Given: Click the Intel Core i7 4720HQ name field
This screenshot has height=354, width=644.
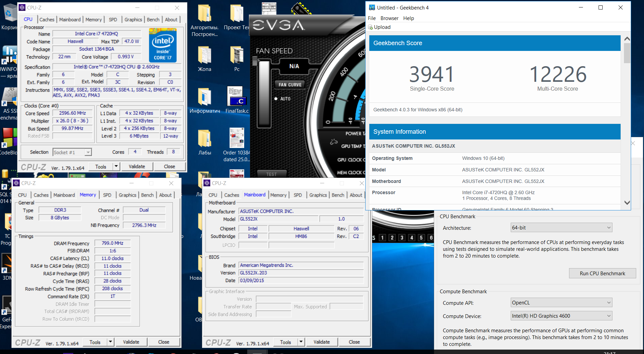Looking at the screenshot, I should (x=96, y=34).
